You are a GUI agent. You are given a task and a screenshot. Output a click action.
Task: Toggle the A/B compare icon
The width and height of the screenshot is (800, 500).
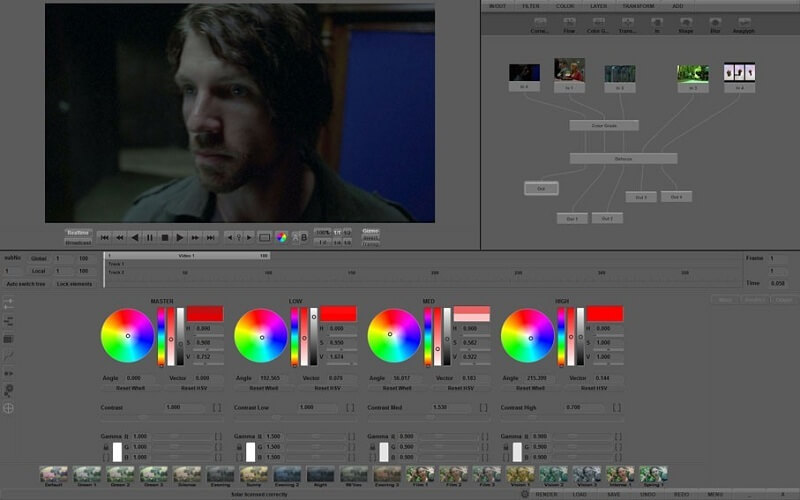click(299, 237)
